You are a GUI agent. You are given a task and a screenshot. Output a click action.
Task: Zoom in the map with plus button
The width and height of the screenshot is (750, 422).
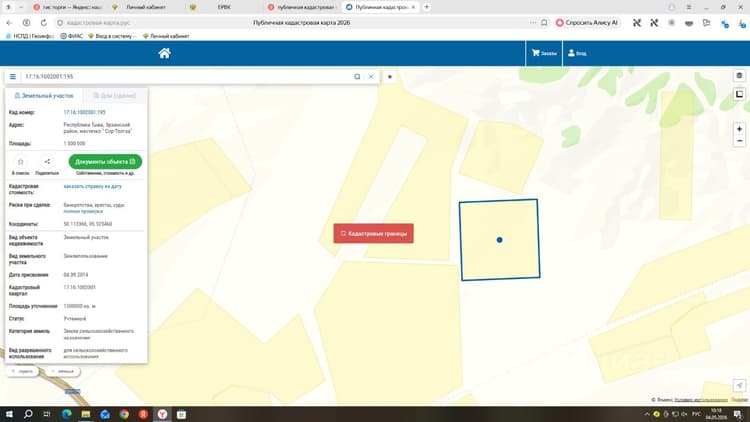[x=739, y=129]
